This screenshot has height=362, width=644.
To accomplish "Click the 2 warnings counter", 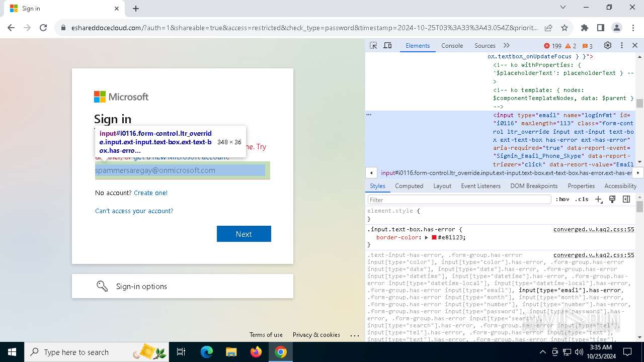I will [x=571, y=46].
